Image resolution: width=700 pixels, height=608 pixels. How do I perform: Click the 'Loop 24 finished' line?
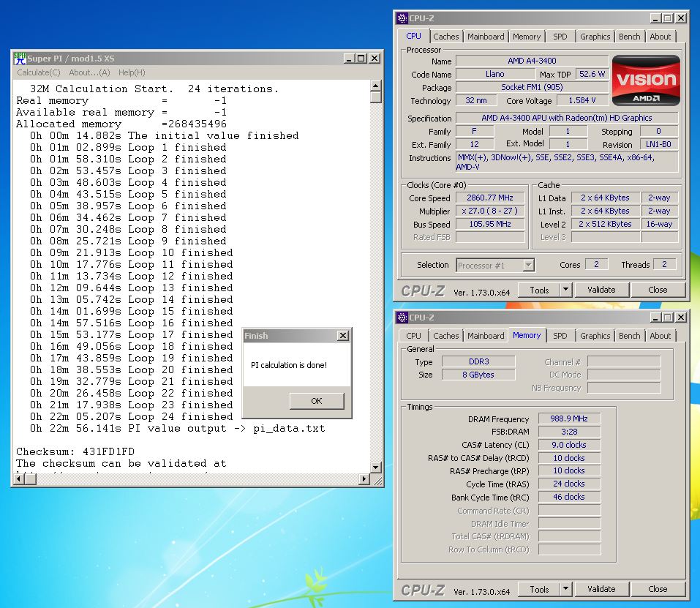click(131, 416)
